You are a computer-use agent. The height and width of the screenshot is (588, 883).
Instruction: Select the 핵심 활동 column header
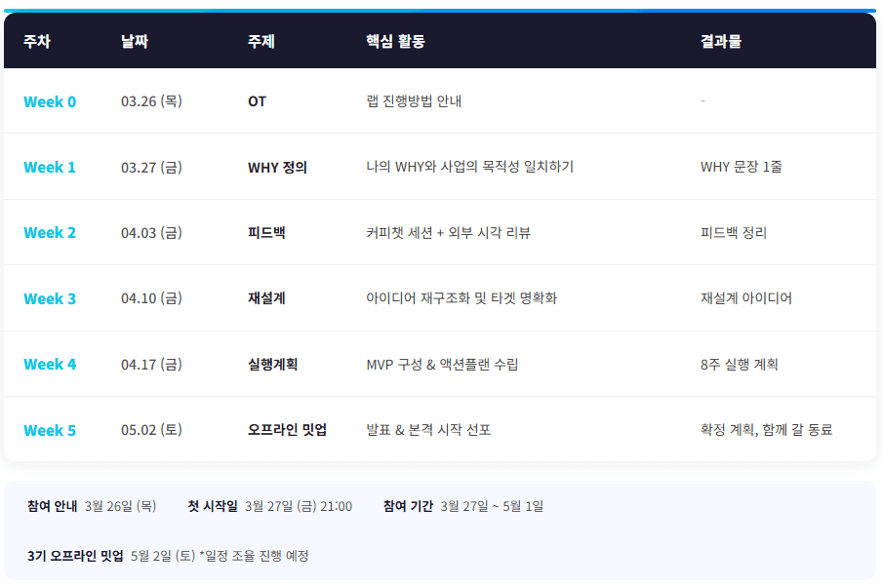(x=395, y=42)
